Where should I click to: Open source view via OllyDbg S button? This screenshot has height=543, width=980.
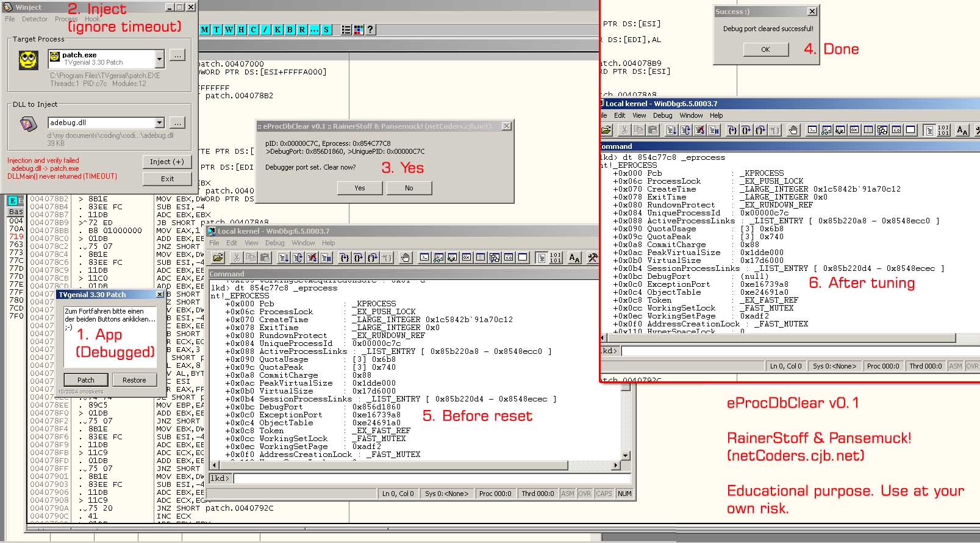point(326,29)
